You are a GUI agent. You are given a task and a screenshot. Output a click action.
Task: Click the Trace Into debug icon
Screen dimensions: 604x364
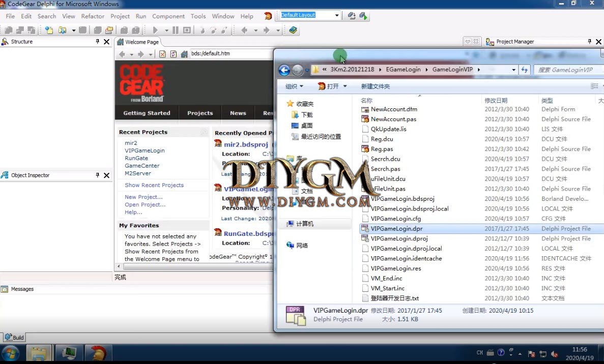[x=202, y=30]
